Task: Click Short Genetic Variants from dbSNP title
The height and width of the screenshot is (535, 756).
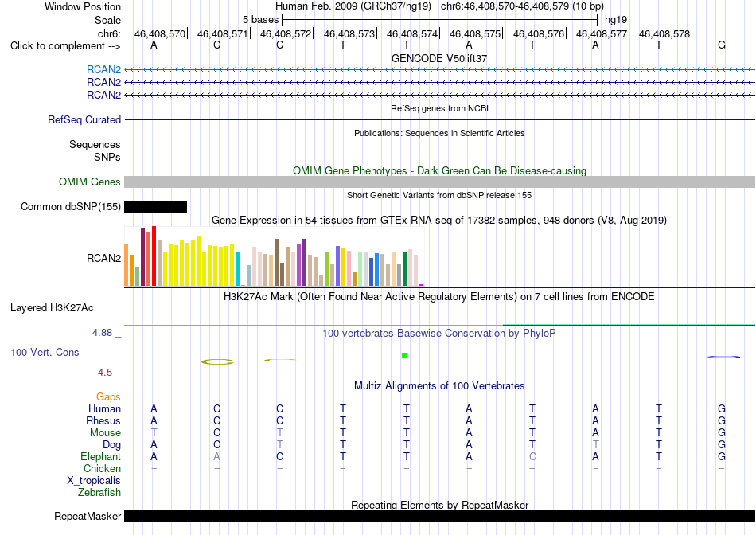Action: (439, 195)
